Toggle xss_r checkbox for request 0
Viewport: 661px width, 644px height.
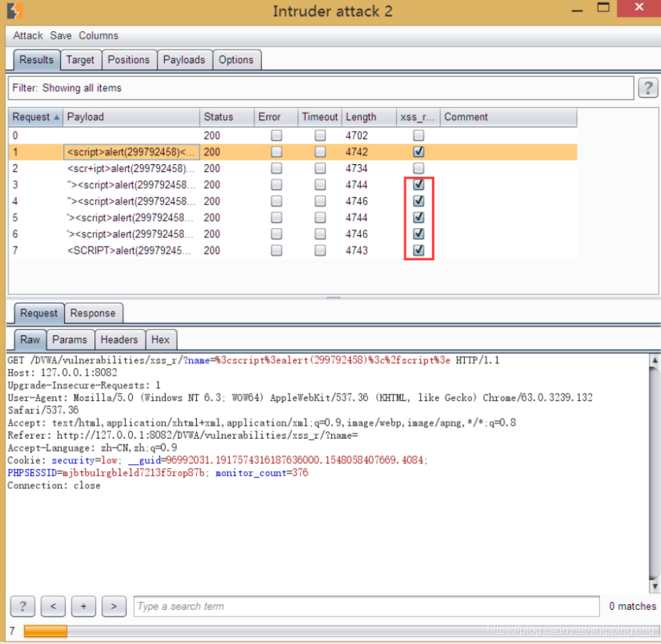(418, 135)
